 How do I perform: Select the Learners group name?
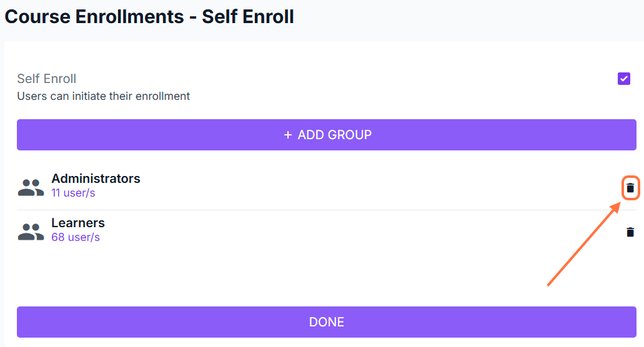coord(78,223)
